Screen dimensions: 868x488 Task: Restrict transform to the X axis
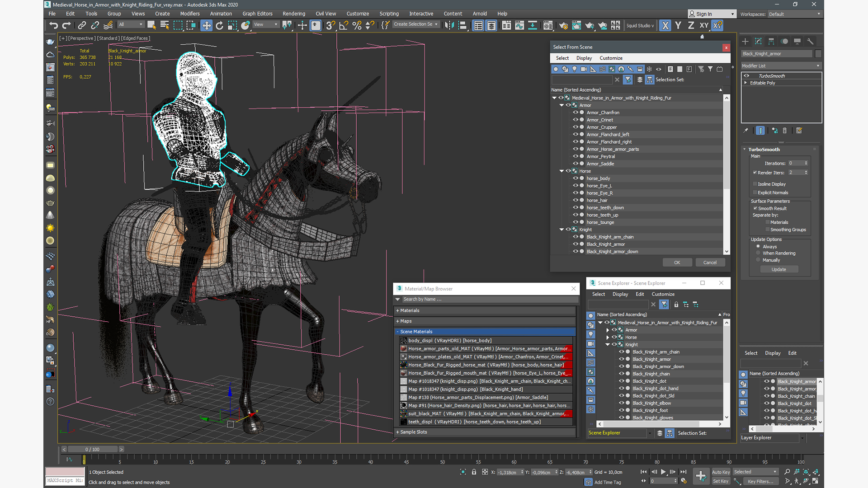coord(665,25)
